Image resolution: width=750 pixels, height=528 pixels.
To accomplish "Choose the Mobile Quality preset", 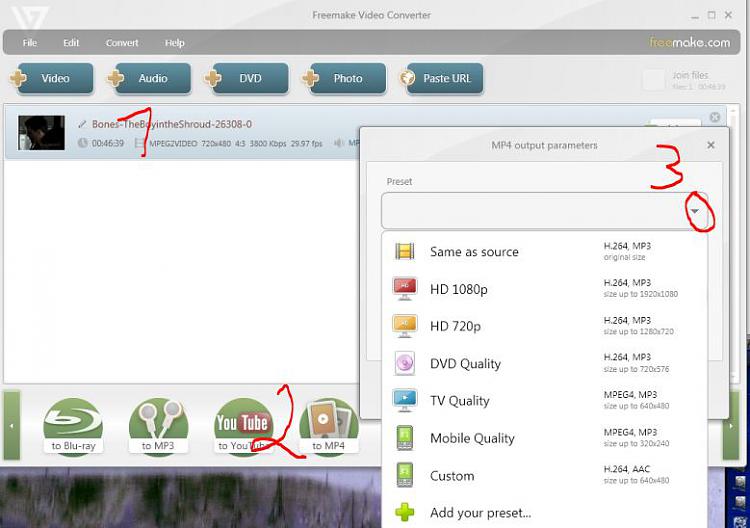I will click(544, 438).
